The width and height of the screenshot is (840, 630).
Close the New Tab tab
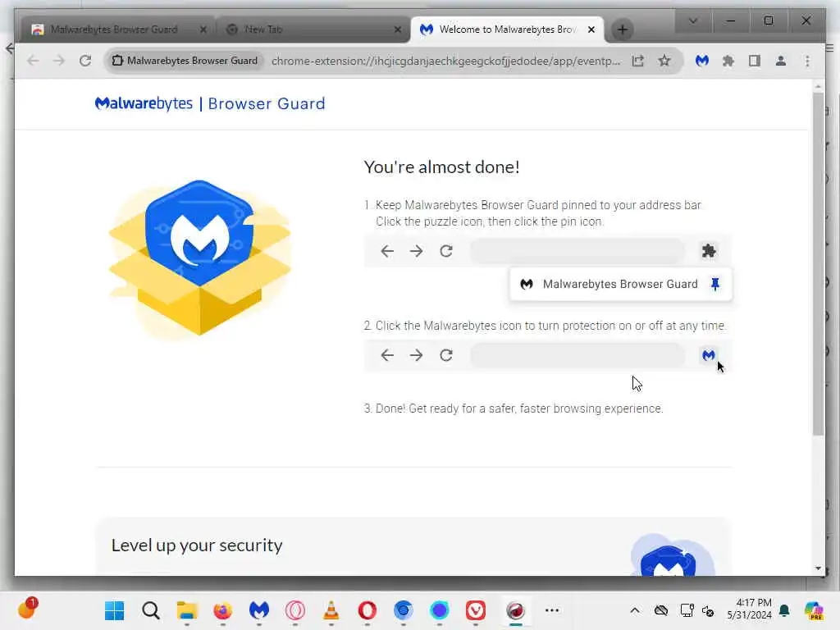click(x=398, y=30)
